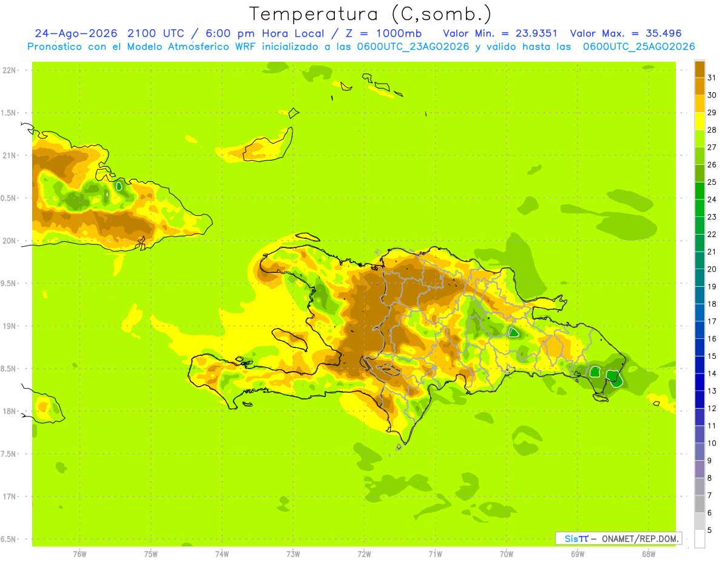Click the 17N latitude axis label
Screen dimensions: 728x562
tap(10, 497)
